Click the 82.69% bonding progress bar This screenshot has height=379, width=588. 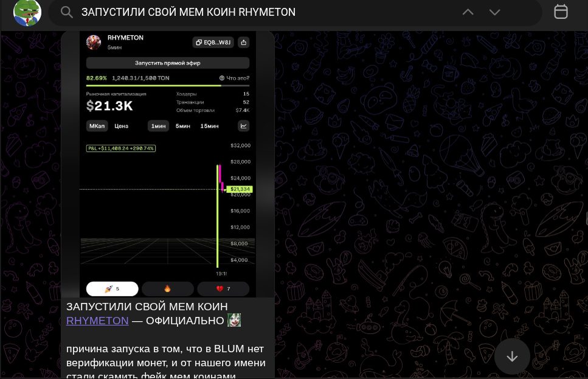pyautogui.click(x=168, y=86)
